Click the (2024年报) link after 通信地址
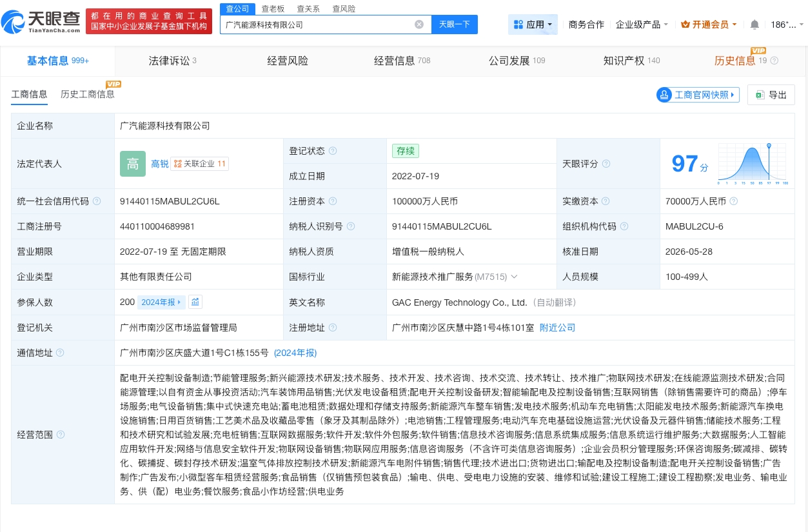The height and width of the screenshot is (532, 808). pyautogui.click(x=295, y=353)
